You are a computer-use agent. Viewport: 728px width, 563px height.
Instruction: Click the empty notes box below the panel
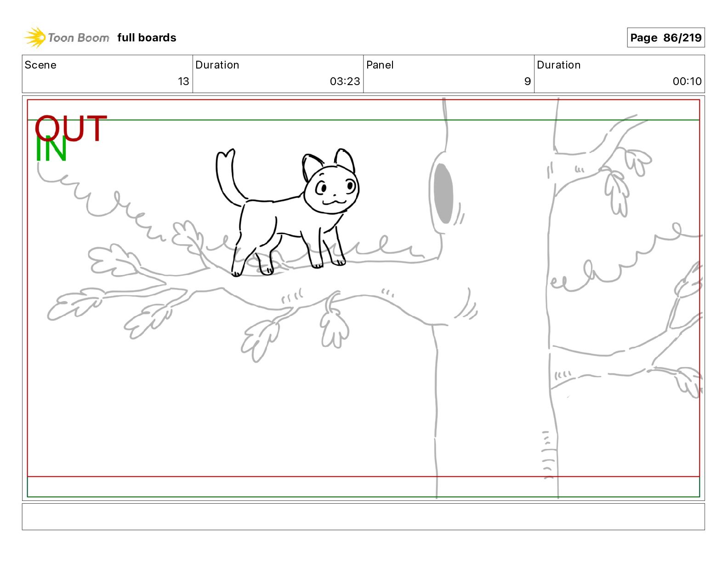coord(363,517)
